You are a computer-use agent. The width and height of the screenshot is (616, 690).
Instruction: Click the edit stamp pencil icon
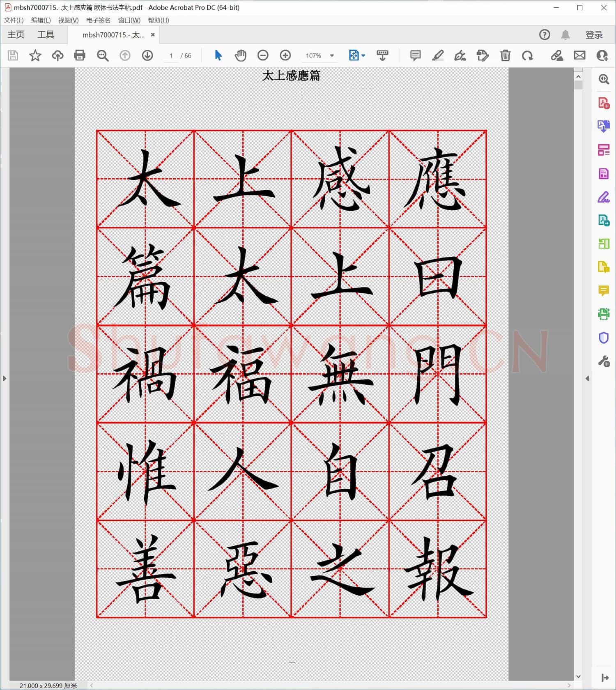[x=483, y=55]
